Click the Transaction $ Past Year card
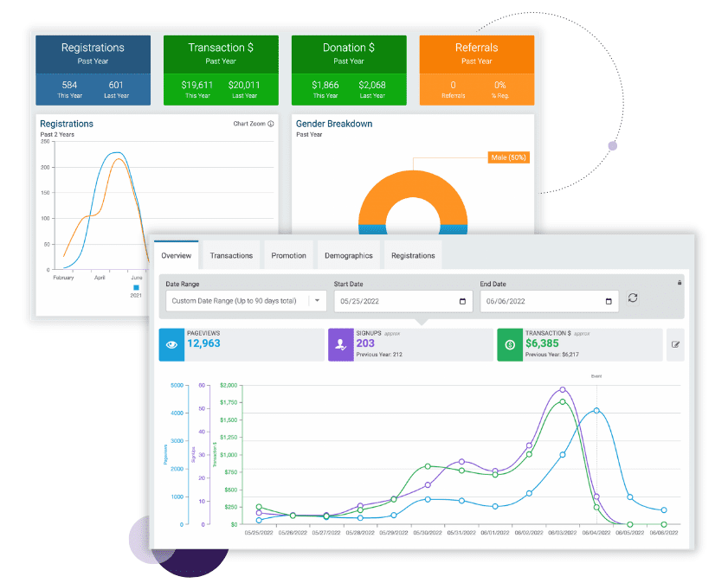Image resolution: width=728 pixels, height=583 pixels. click(x=221, y=70)
